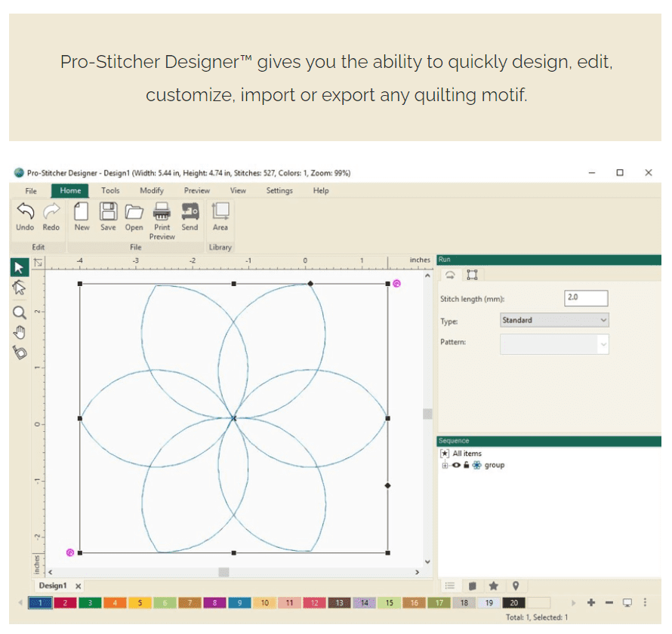Screen dimensions: 672x634
Task: Click horizontal scrollbar right arrow
Action: coord(417,572)
